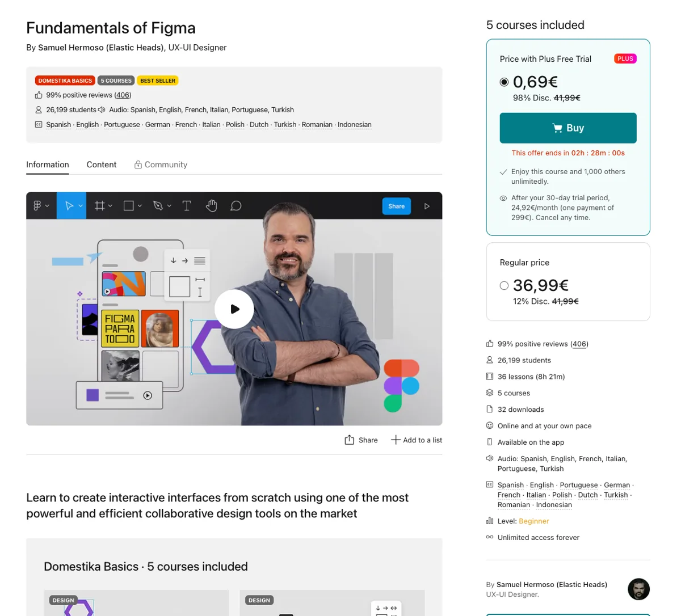Click the DOMESTIKA BASICS badge
This screenshot has height=616, width=681.
tap(65, 81)
